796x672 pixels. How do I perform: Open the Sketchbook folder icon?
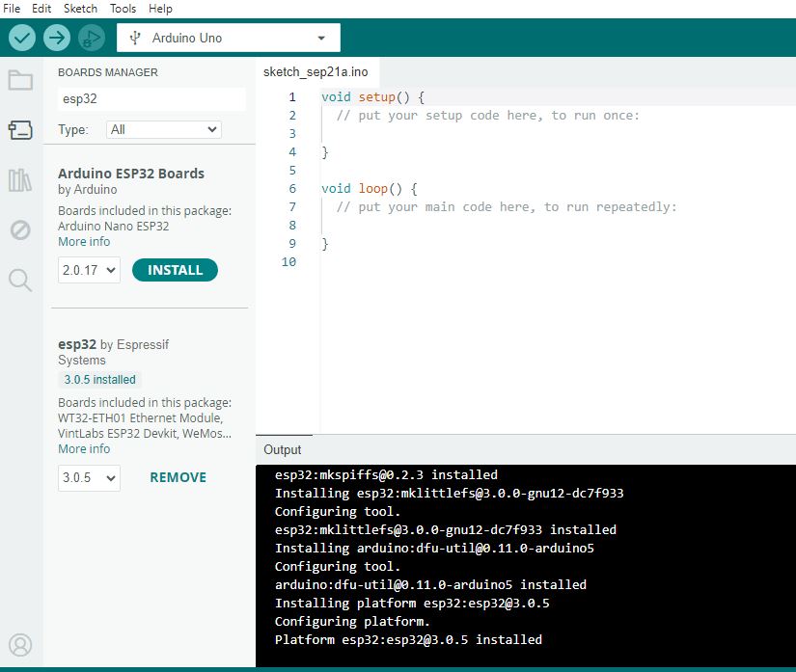21,80
